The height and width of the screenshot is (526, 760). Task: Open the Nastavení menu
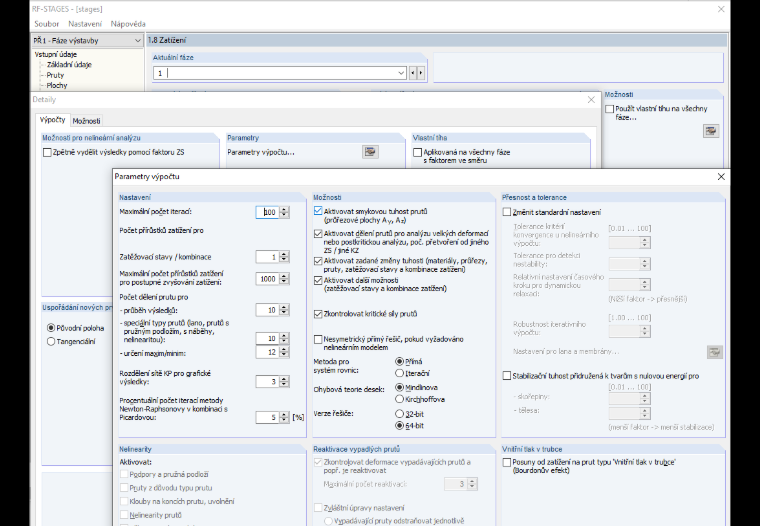click(85, 24)
